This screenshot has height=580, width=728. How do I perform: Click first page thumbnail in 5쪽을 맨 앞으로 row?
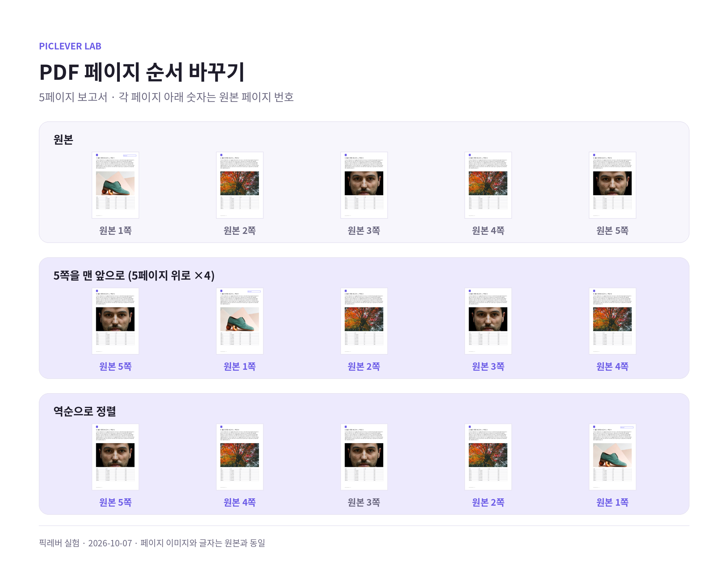(x=115, y=321)
